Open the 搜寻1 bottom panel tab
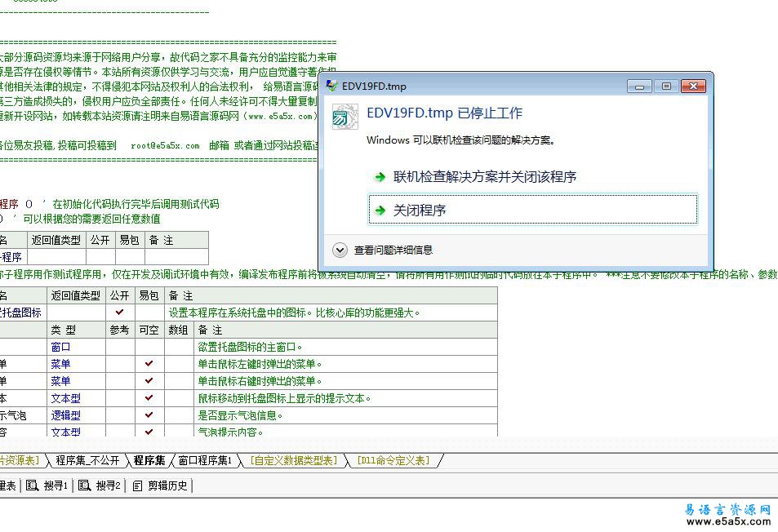778x532 pixels. 47,485
